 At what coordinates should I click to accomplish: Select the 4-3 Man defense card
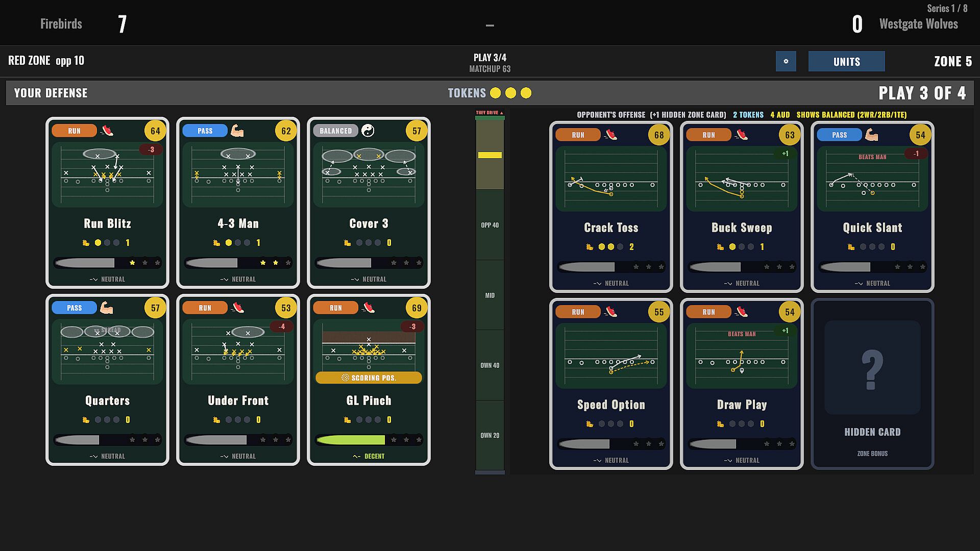(x=238, y=203)
